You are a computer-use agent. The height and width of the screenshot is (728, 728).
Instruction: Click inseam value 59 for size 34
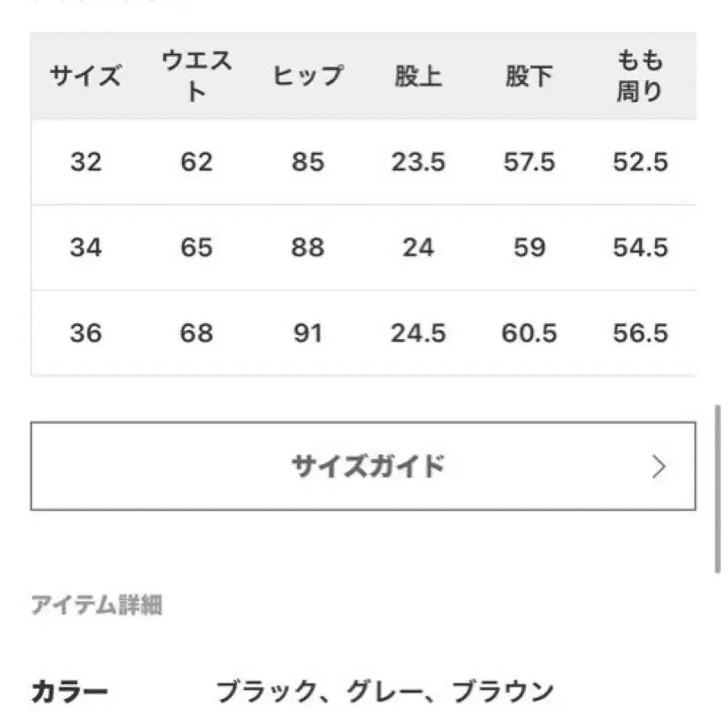pos(530,248)
